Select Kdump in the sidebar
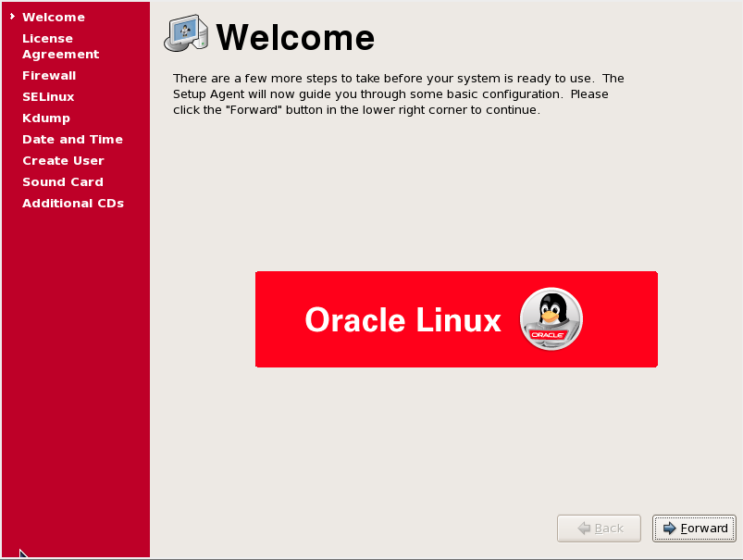The image size is (743, 560). click(x=46, y=118)
